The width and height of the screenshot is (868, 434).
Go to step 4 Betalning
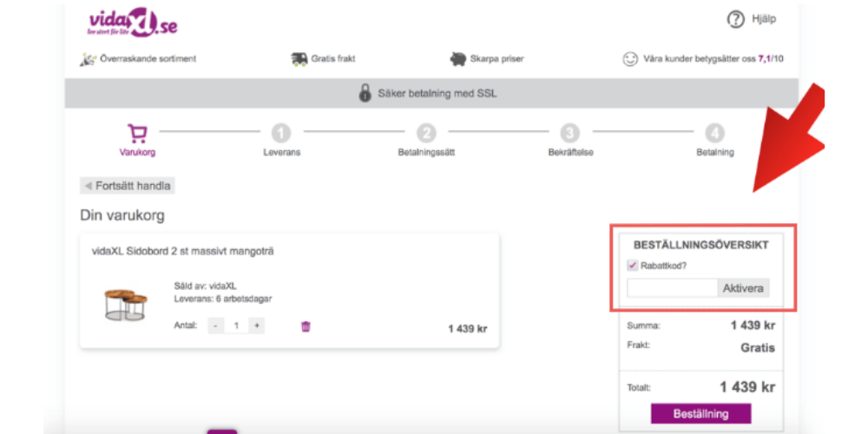click(x=714, y=133)
